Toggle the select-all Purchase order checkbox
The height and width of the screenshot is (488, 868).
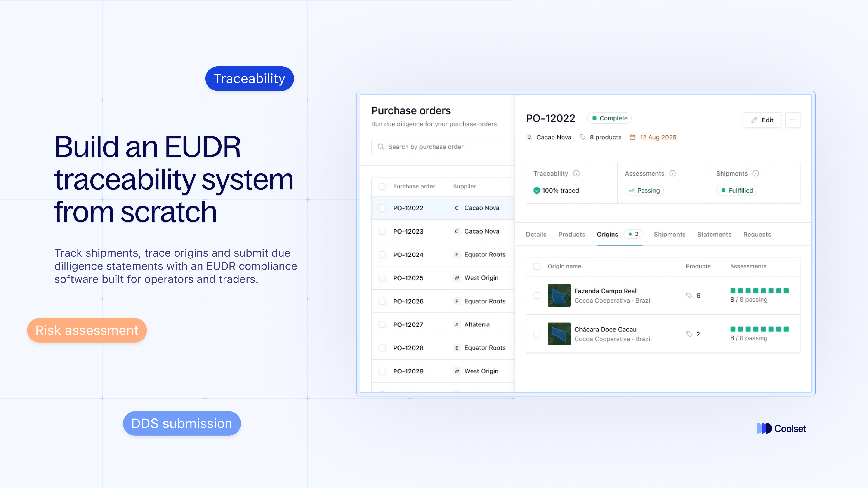pos(382,186)
